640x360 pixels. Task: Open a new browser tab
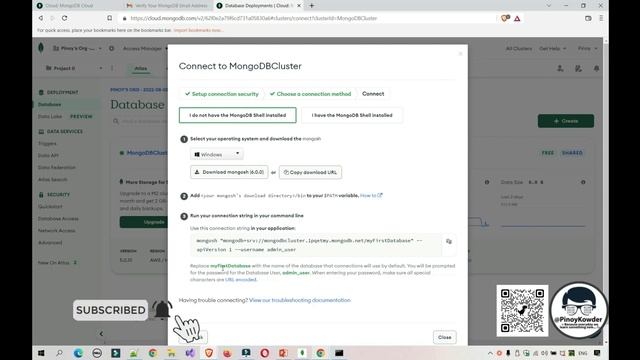311,6
